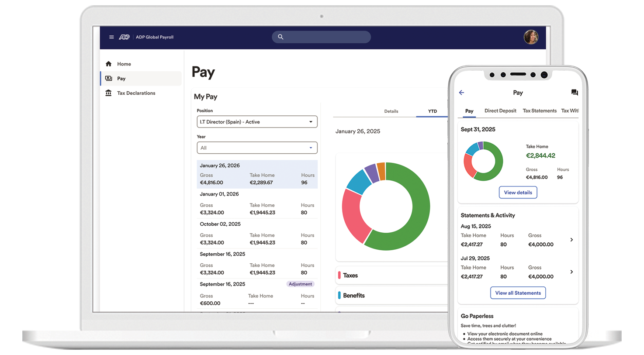Screen dimensions: 644x355
Task: Click the Pay banknote icon in the sidebar
Action: [108, 78]
